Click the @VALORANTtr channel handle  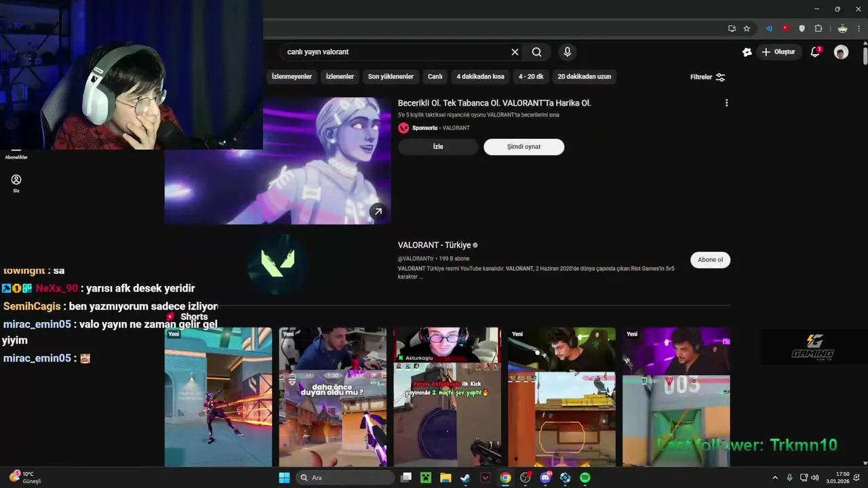416,259
